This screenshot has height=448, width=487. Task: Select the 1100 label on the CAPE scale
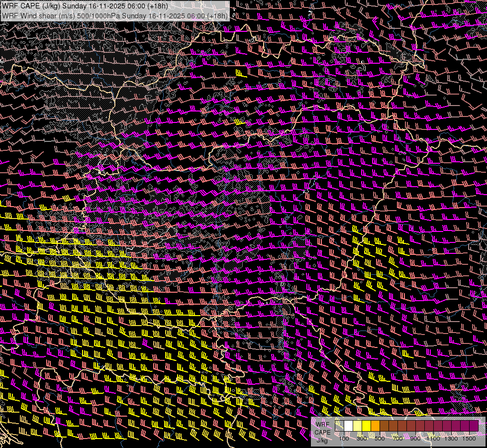pyautogui.click(x=433, y=439)
